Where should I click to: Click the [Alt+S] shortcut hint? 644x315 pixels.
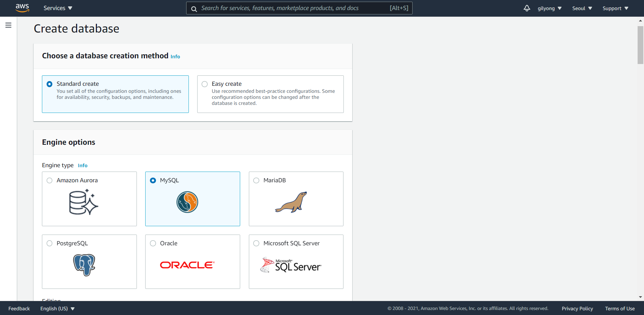point(399,8)
